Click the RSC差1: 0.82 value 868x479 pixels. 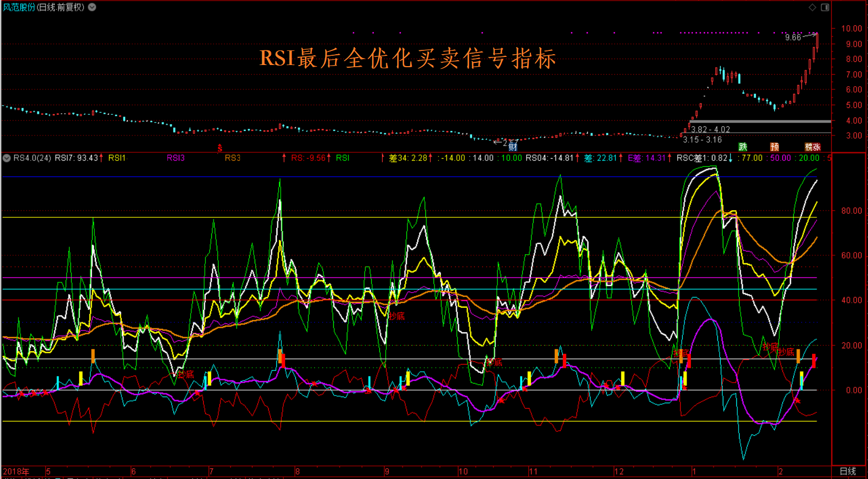click(702, 158)
